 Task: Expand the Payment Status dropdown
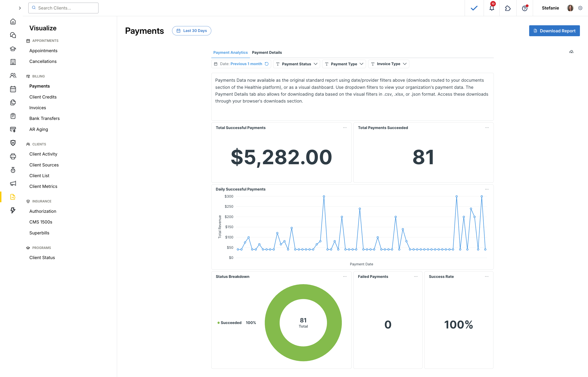coord(297,64)
